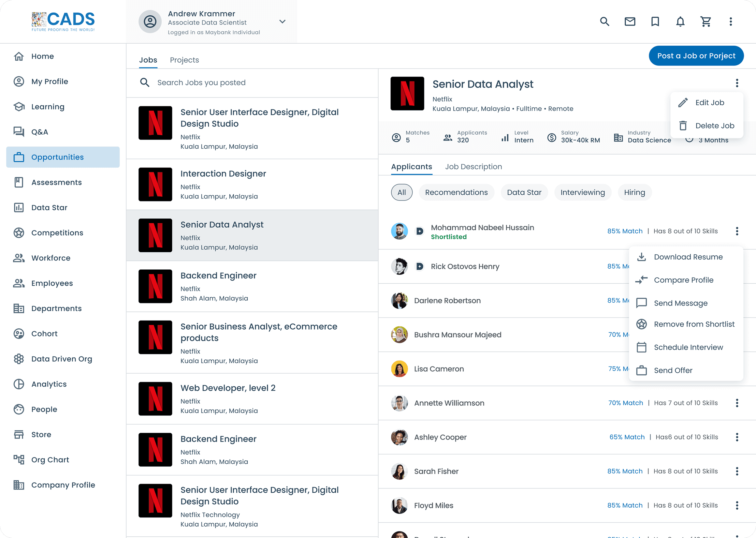Viewport: 756px width, 538px height.
Task: Open the mail inbox icon
Action: click(x=630, y=22)
